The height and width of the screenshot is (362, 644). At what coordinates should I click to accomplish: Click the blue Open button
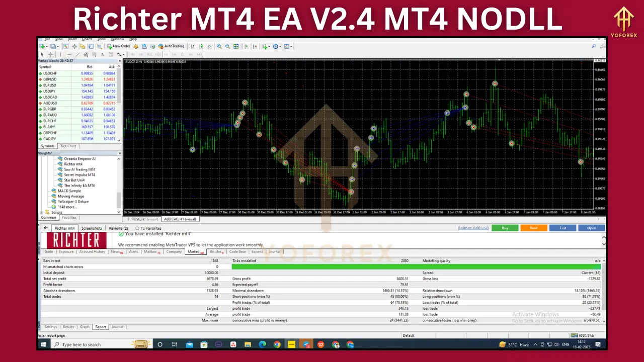[x=592, y=228]
